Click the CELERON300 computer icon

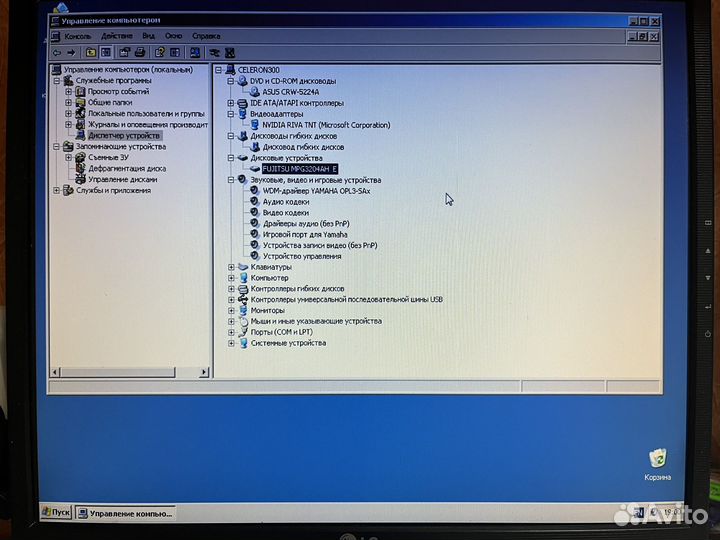point(231,70)
